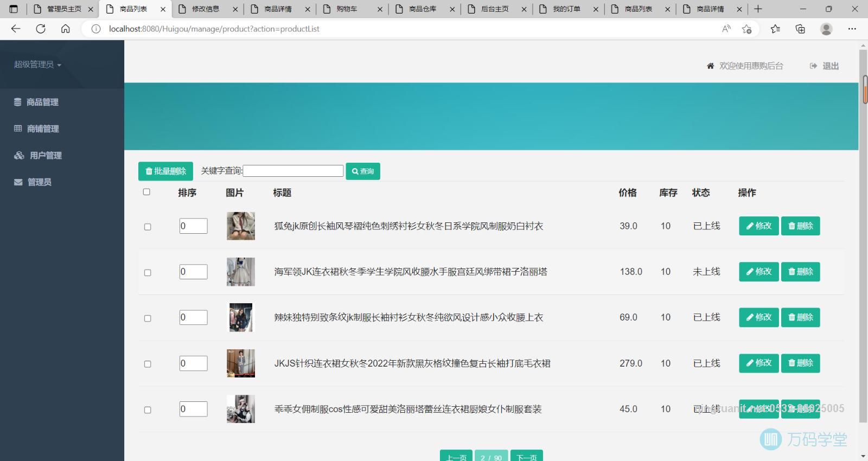Check the box for 狐兔jk原创长袖 product row
The image size is (868, 461).
coord(148,227)
